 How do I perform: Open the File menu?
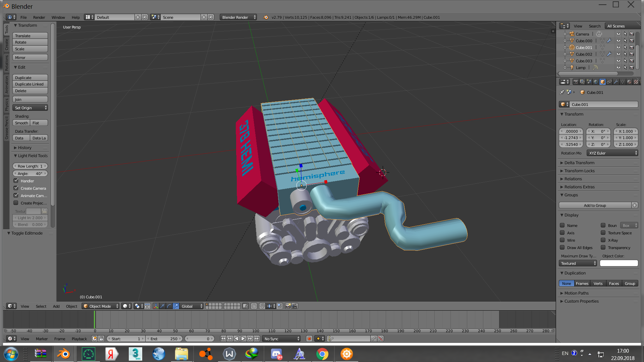23,17
